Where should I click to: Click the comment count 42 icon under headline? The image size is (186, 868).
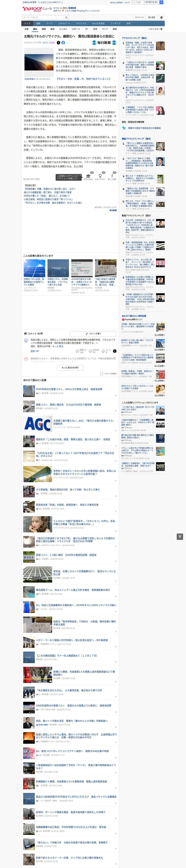pos(45,43)
